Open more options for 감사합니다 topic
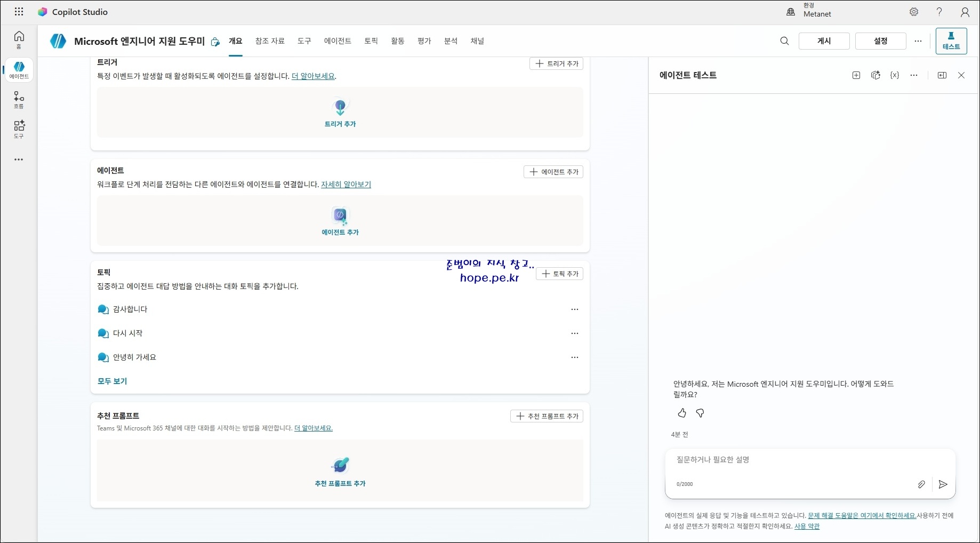The height and width of the screenshot is (543, 980). (575, 309)
